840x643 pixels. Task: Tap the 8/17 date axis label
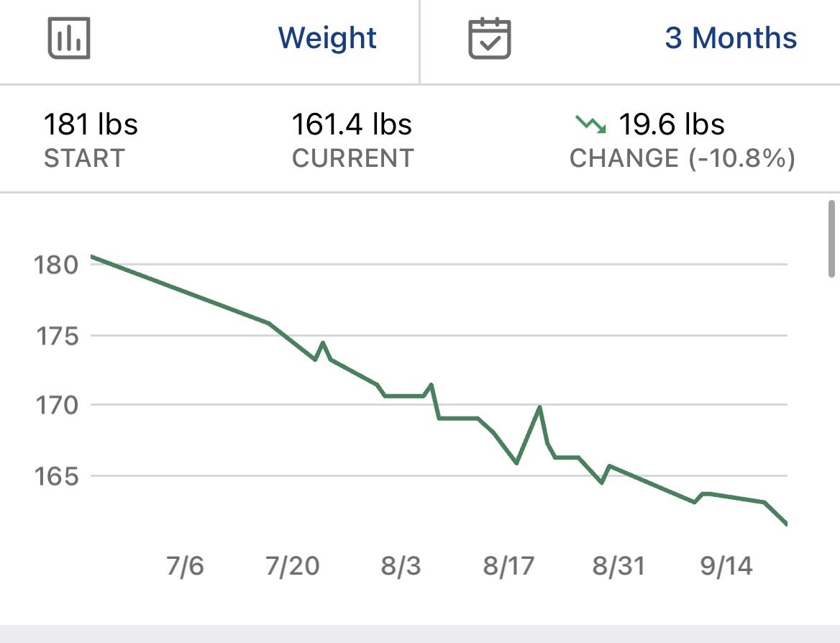[508, 566]
